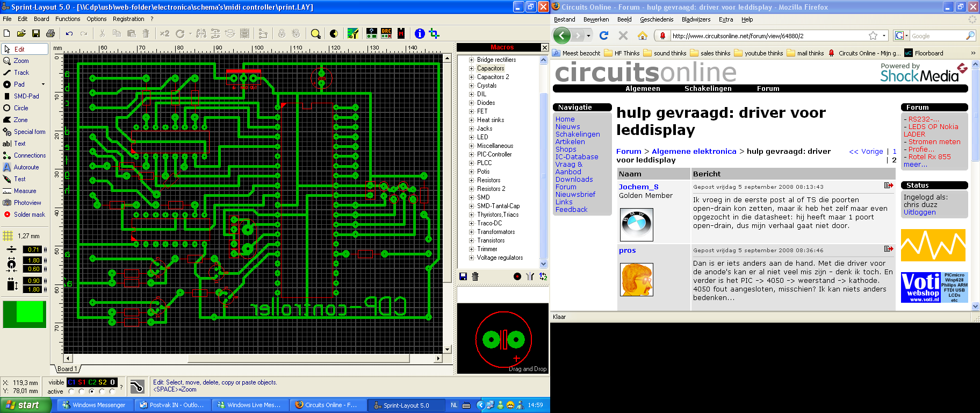
Task: Set S1 as the active layer
Action: 82,391
